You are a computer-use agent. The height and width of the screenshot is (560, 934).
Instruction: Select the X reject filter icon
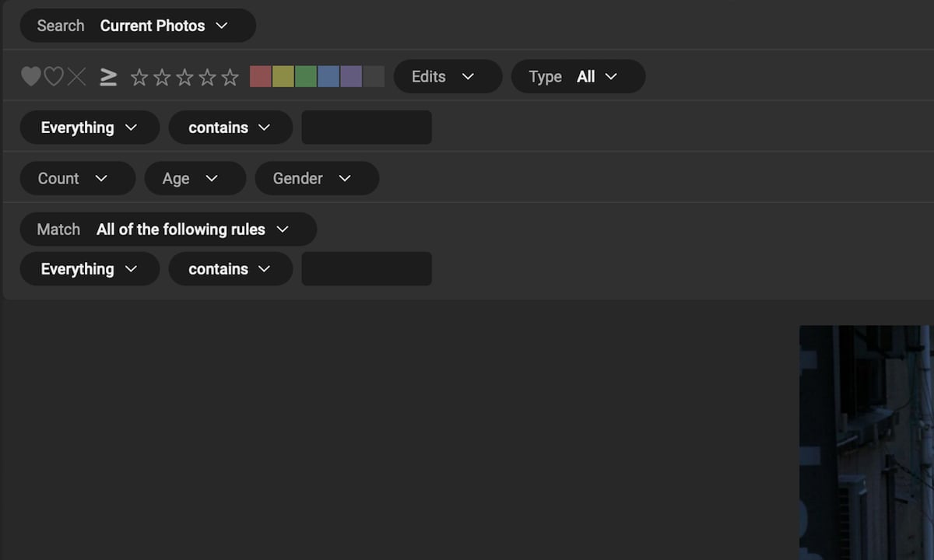click(x=75, y=75)
